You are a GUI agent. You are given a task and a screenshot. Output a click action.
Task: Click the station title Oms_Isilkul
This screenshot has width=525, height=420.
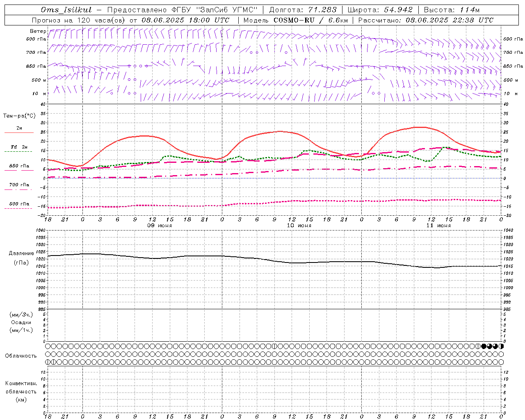[66, 10]
